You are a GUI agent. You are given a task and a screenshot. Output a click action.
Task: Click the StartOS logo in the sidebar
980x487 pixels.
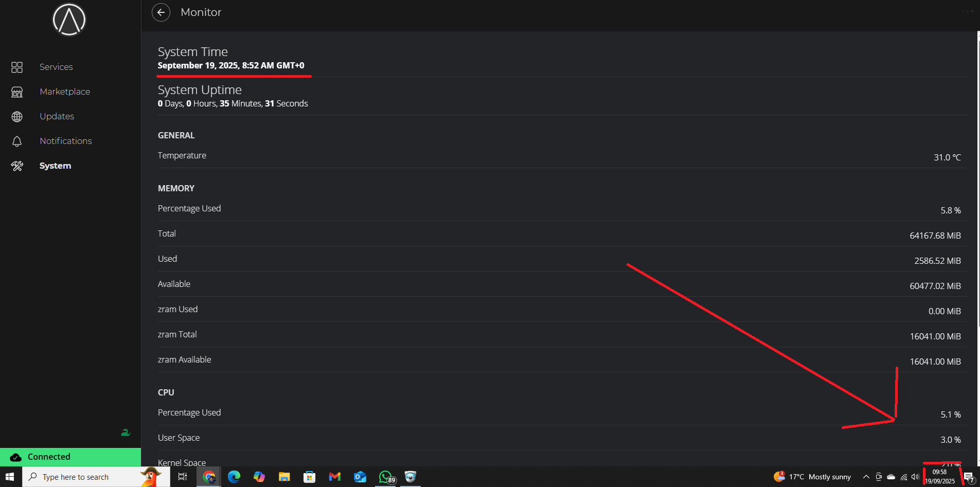69,20
